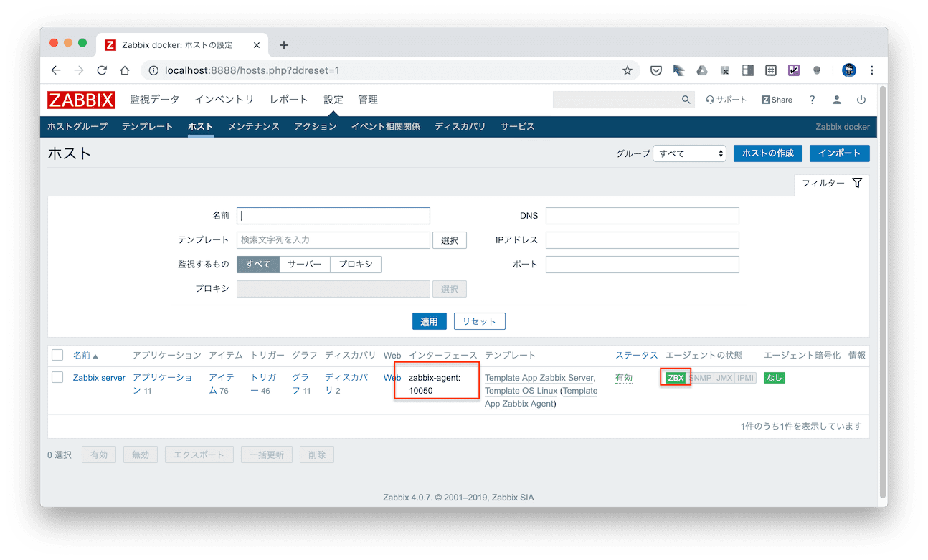
Task: Click the IPMI status badge
Action: pos(746,378)
